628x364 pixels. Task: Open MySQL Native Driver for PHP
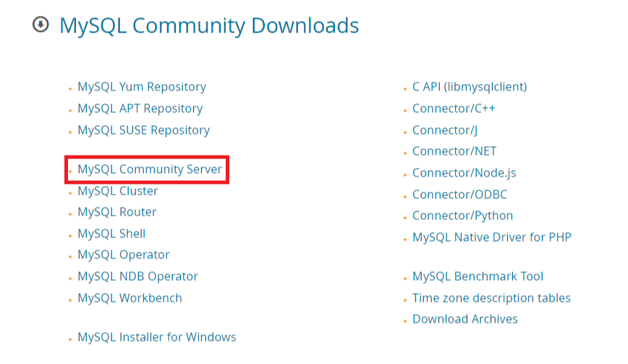tap(492, 237)
